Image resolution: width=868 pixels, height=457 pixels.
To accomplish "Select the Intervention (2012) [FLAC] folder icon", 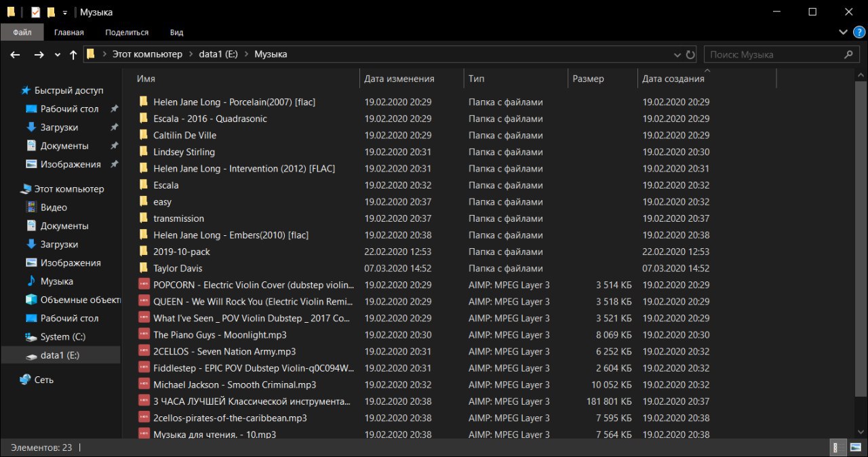I will [x=144, y=168].
